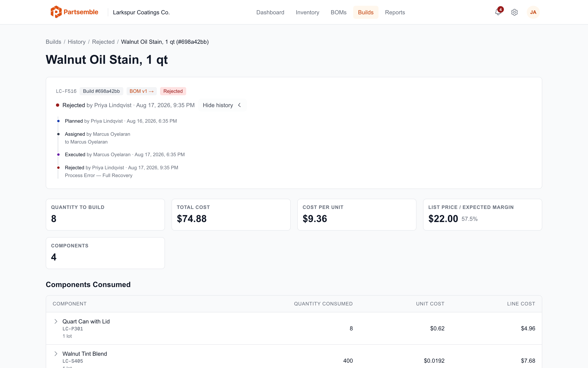Click the LC-F516 SKU code
The height and width of the screenshot is (368, 588).
[66, 91]
